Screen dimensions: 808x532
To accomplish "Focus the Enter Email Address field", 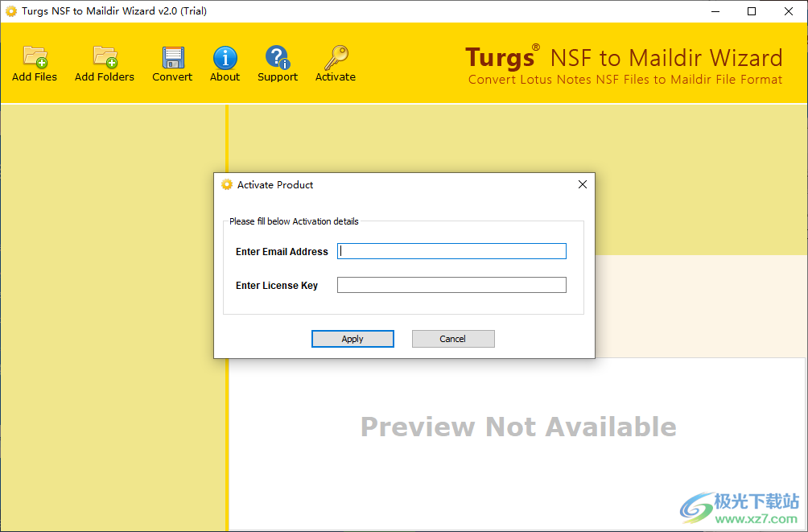I will (x=451, y=251).
